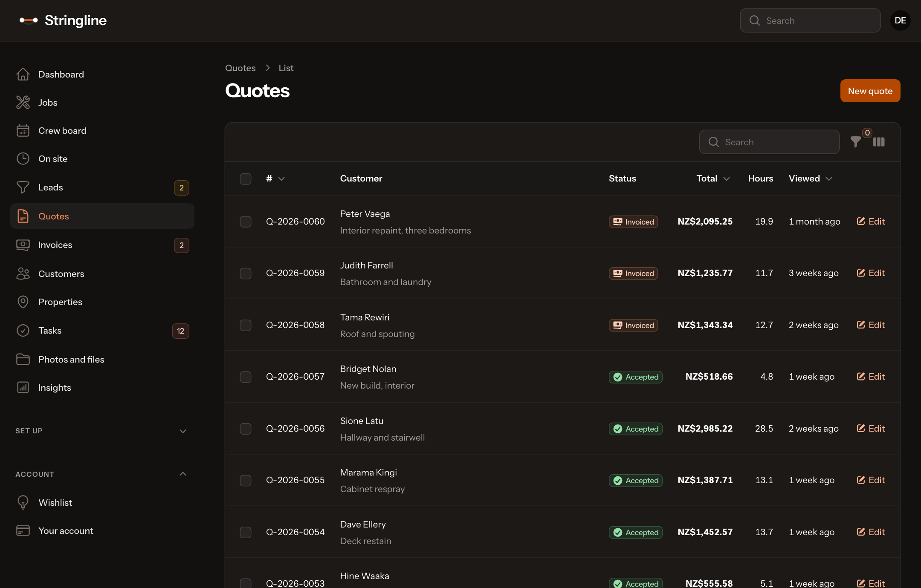Click the Invoices count badge 2
The width and height of the screenshot is (921, 588).
[x=182, y=245]
